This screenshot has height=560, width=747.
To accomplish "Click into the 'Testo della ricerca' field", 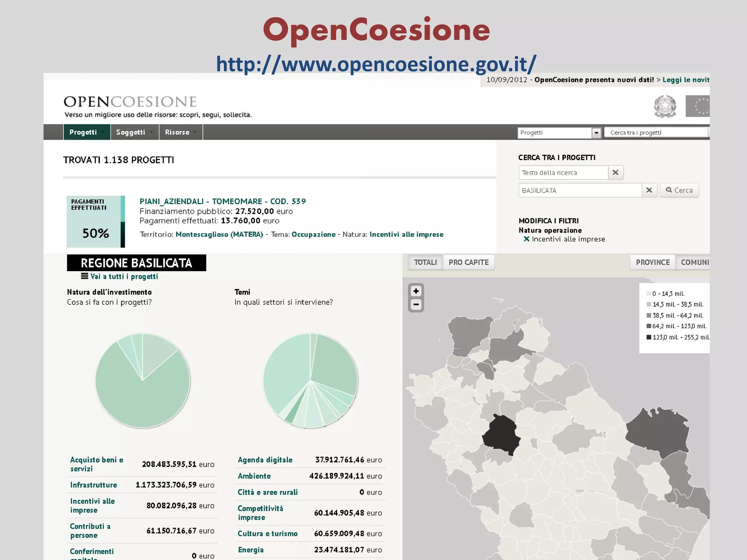I will pyautogui.click(x=564, y=172).
